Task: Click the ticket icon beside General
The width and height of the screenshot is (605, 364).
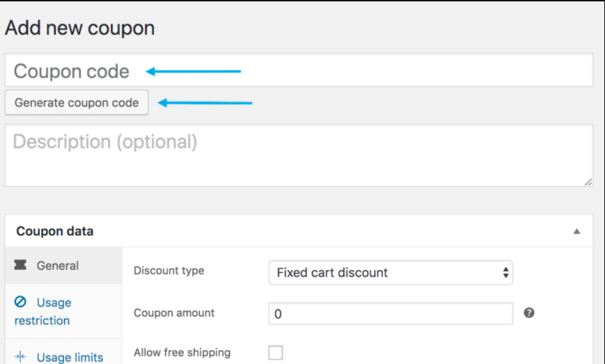Action: coord(20,265)
